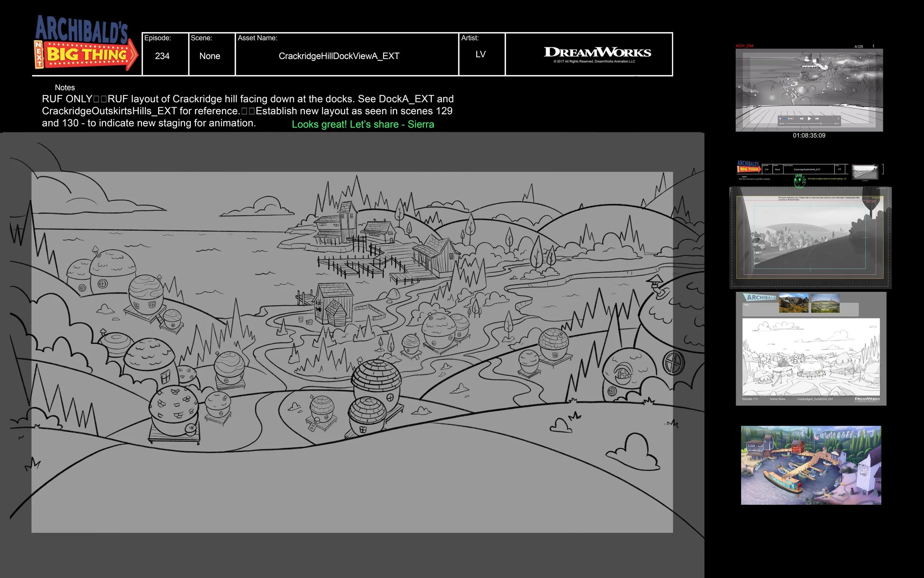
Task: Click the rocky hills photo thumbnail
Action: [x=794, y=303]
